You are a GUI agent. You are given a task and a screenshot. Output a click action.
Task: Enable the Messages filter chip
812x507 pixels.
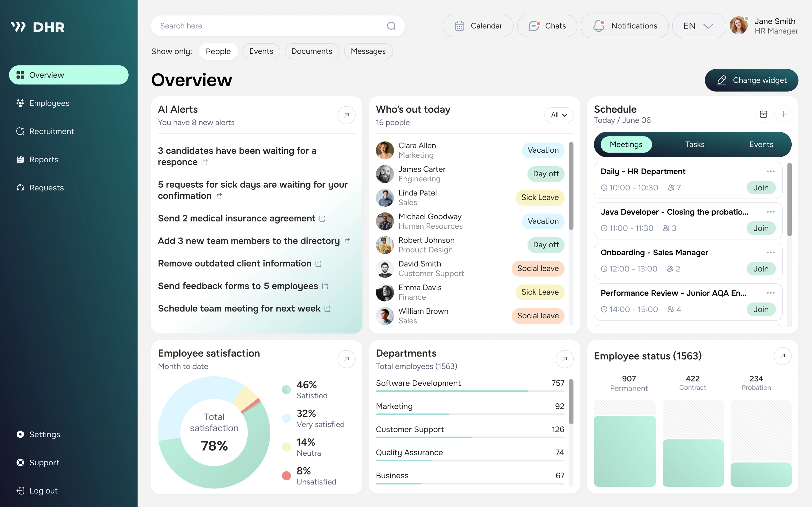[x=368, y=51]
